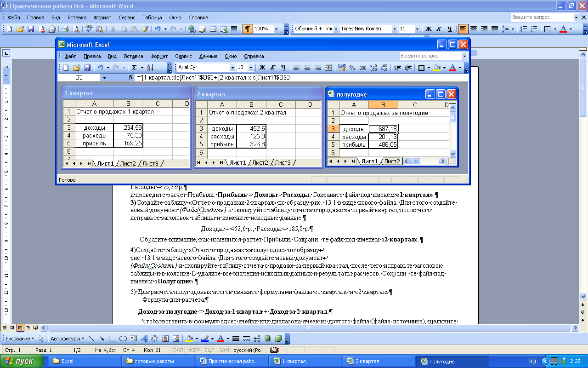Toggle Word's numbered list button

523,29
